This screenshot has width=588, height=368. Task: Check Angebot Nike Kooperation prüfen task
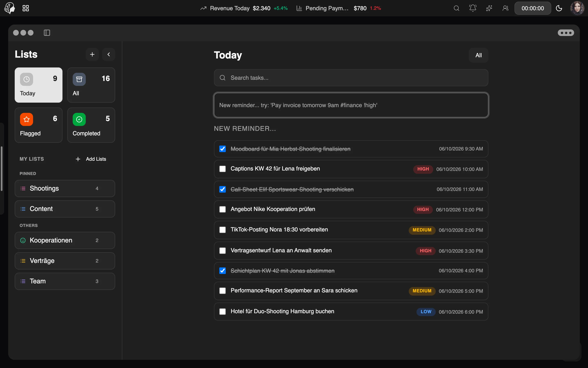tap(222, 209)
